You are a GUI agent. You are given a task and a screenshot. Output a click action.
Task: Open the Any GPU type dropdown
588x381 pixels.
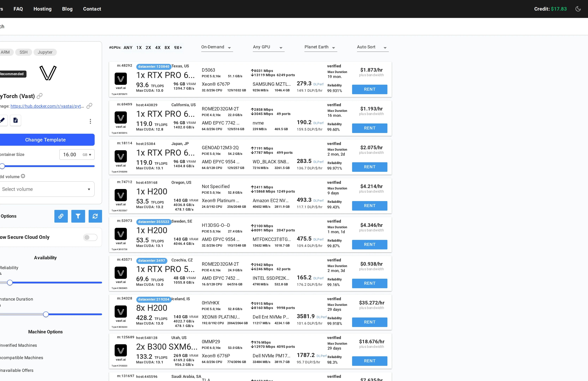[x=269, y=47]
